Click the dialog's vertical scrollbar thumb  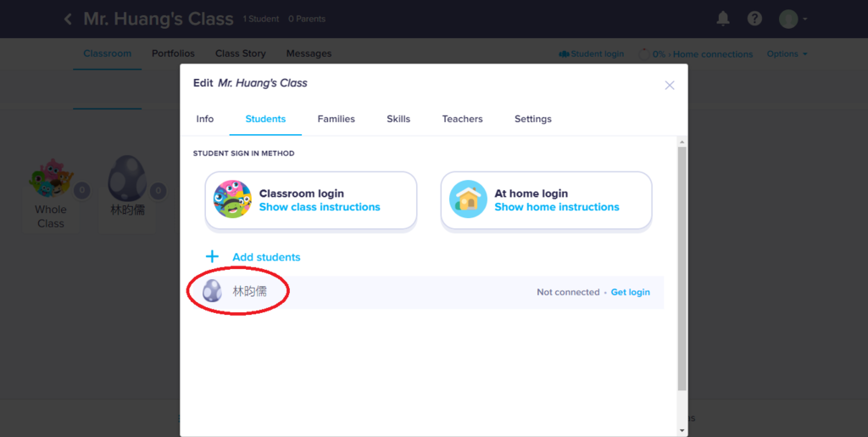(x=682, y=269)
